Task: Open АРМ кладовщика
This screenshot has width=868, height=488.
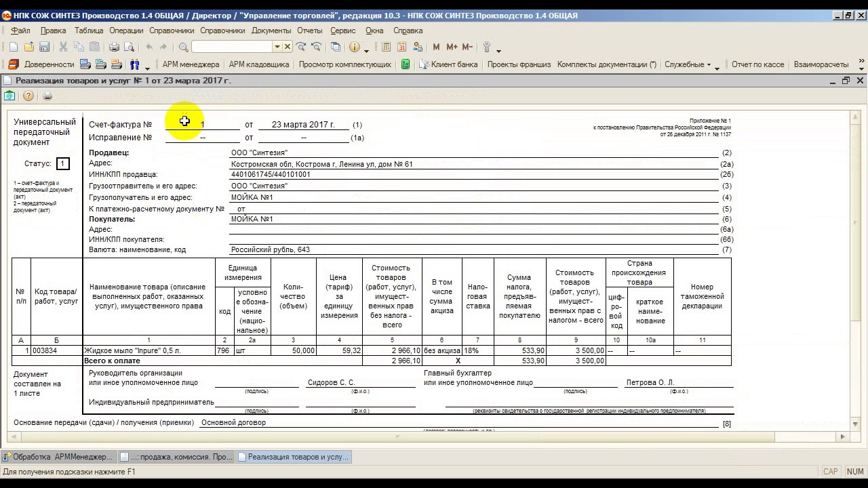Action: 259,64
